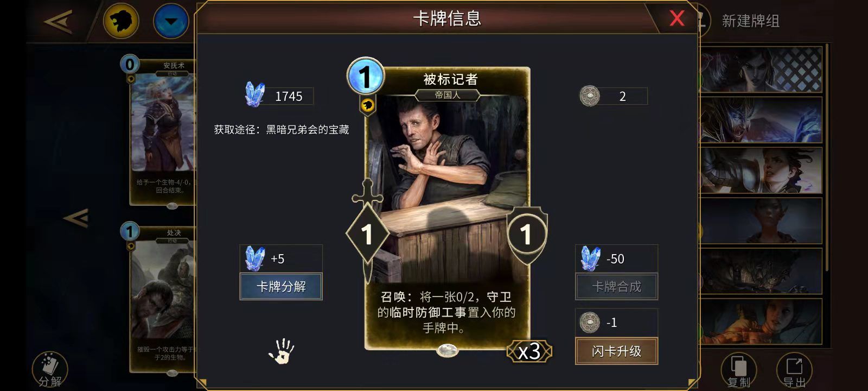The height and width of the screenshot is (391, 868).
Task: Click the back arrow icon at top left
Action: (58, 22)
